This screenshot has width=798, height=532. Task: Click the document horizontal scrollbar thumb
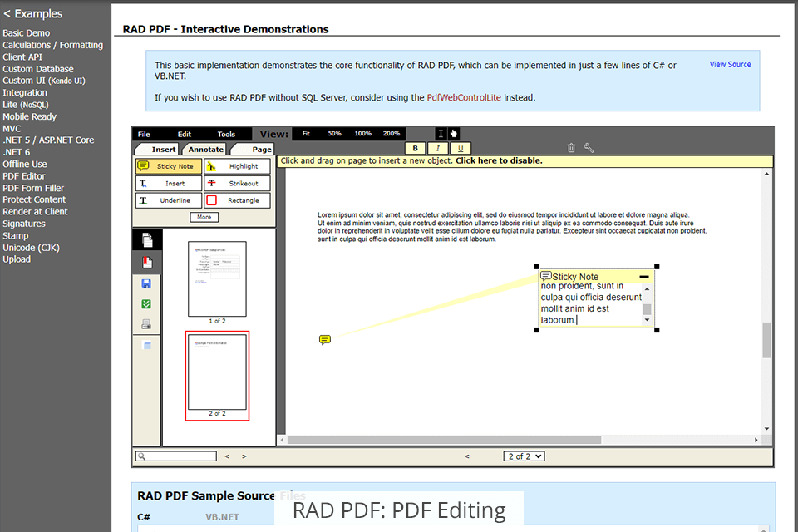444,440
